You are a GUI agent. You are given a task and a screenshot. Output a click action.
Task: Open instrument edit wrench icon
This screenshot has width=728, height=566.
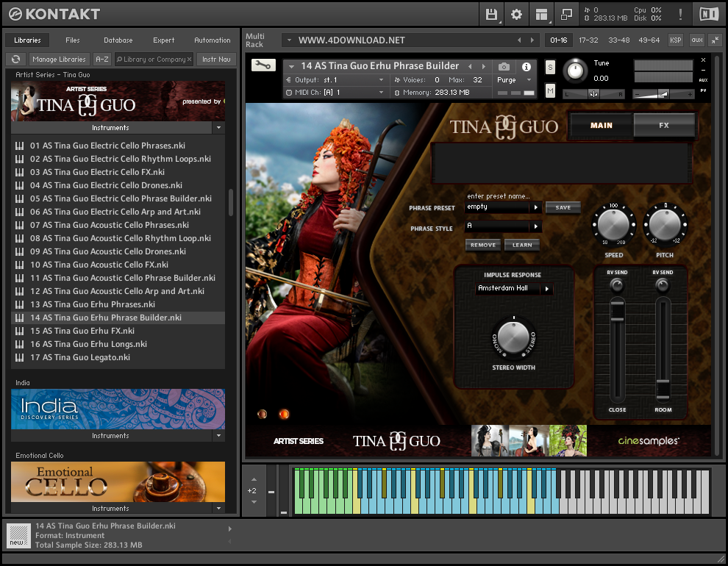tap(264, 65)
